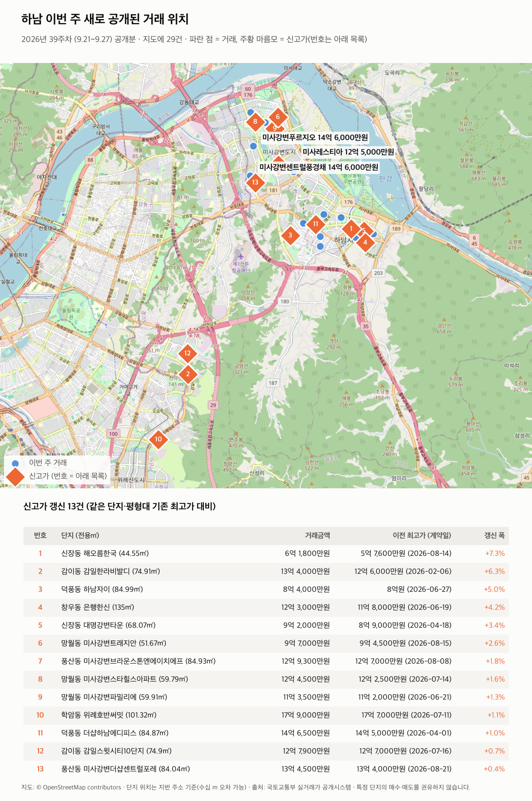Click 학암동 위례호반써밋 (101.32㎡)

point(109,715)
